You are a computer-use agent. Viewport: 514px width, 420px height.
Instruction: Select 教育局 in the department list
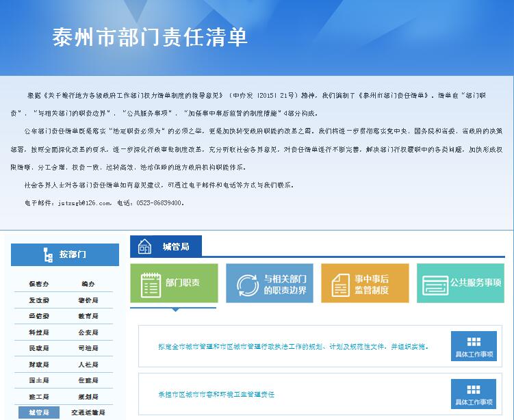pyautogui.click(x=88, y=317)
